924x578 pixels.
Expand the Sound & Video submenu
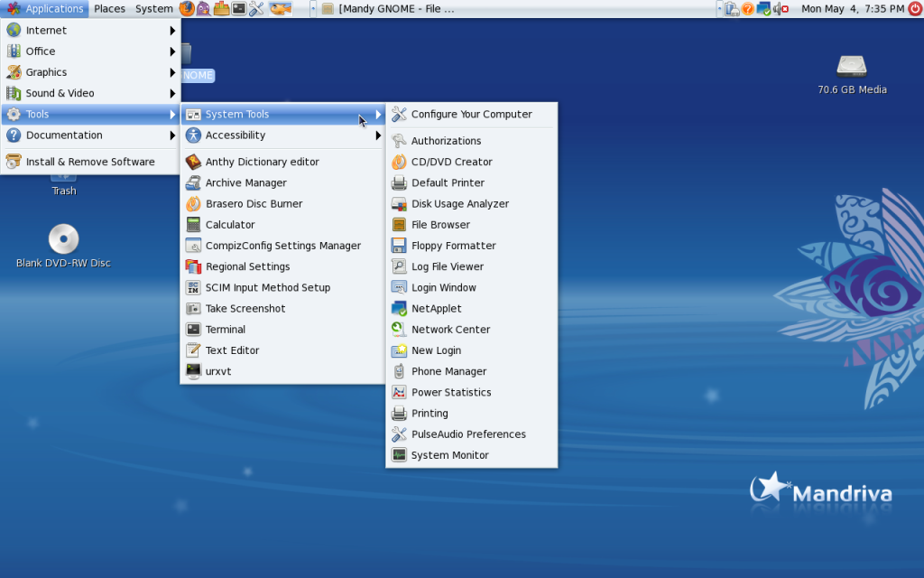point(91,93)
